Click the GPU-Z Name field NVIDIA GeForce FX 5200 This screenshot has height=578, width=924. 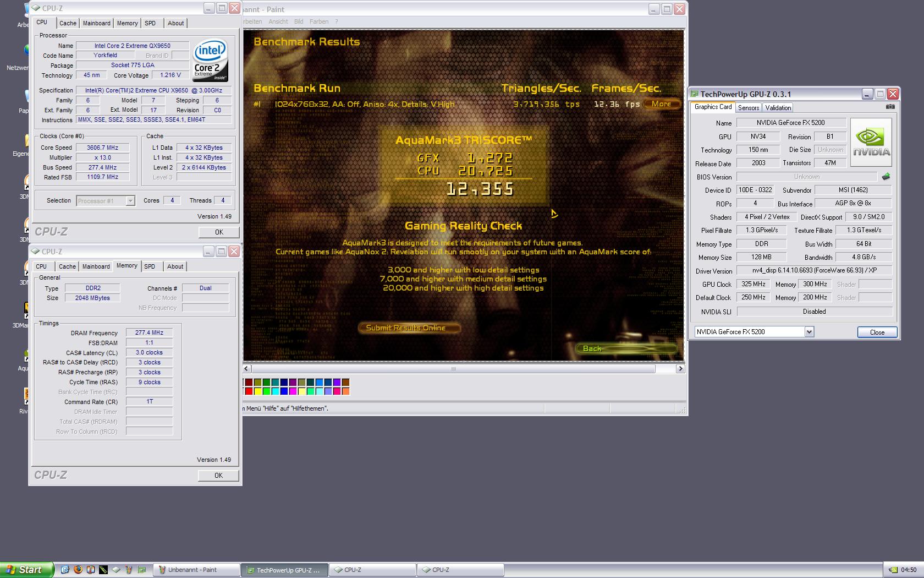click(x=790, y=123)
